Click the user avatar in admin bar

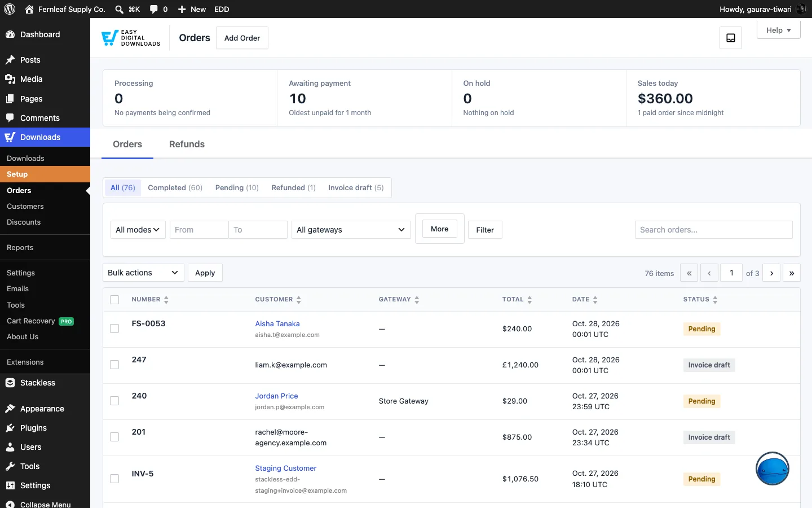coord(801,9)
